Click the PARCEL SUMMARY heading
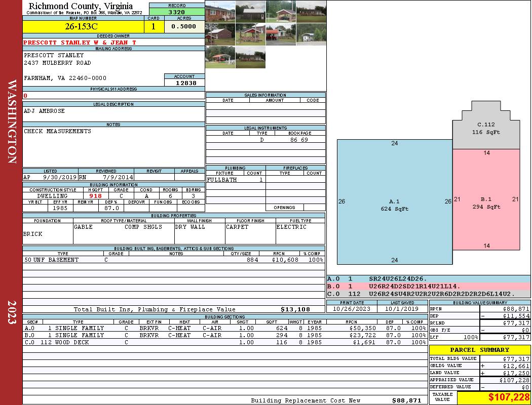532x405 pixels. coord(479,350)
